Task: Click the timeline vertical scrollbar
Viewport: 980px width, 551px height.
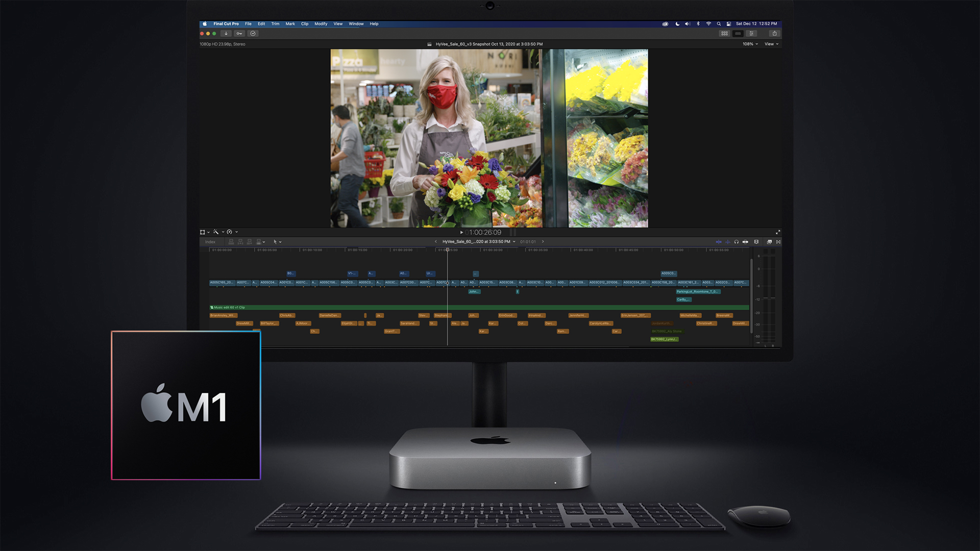Action: coord(751,296)
